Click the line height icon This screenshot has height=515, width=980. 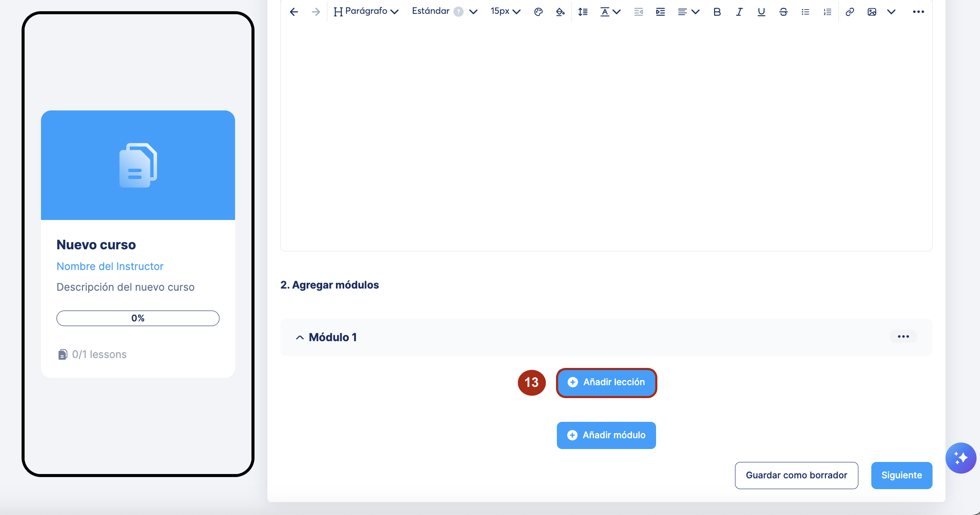(583, 12)
